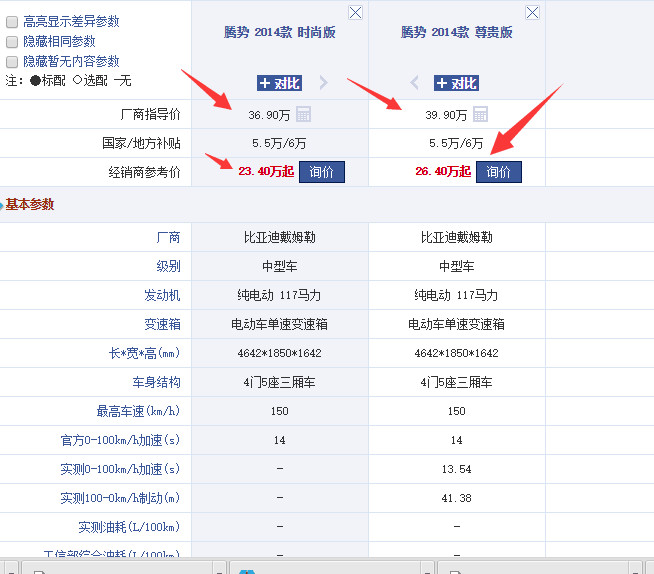
Task: Select 时尚版 gearbox 电动车单速变速箱
Action: tap(279, 324)
